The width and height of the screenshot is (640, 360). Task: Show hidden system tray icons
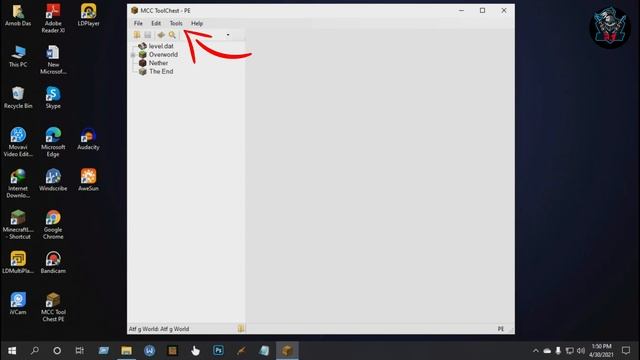[536, 351]
